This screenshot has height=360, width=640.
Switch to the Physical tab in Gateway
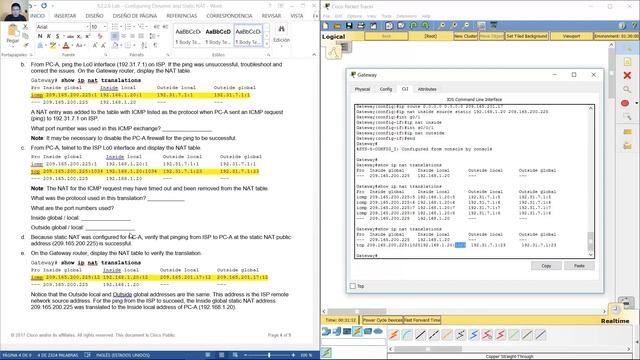click(362, 89)
